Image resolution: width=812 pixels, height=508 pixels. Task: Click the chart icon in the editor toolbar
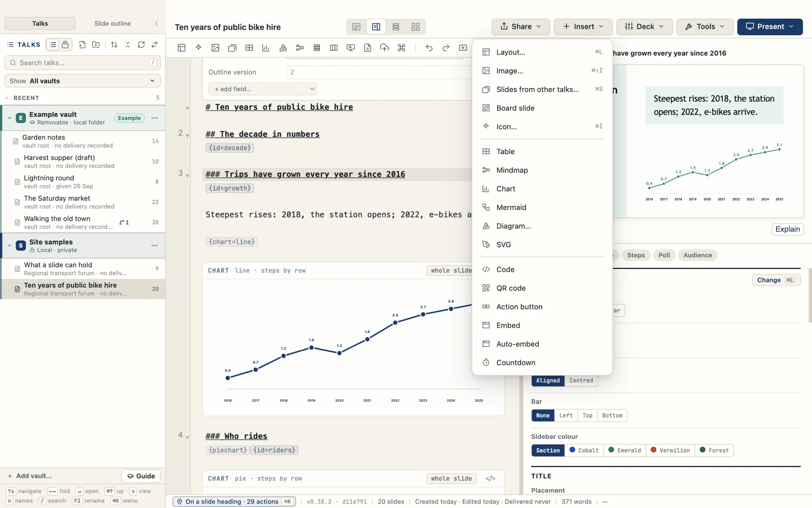pyautogui.click(x=266, y=48)
